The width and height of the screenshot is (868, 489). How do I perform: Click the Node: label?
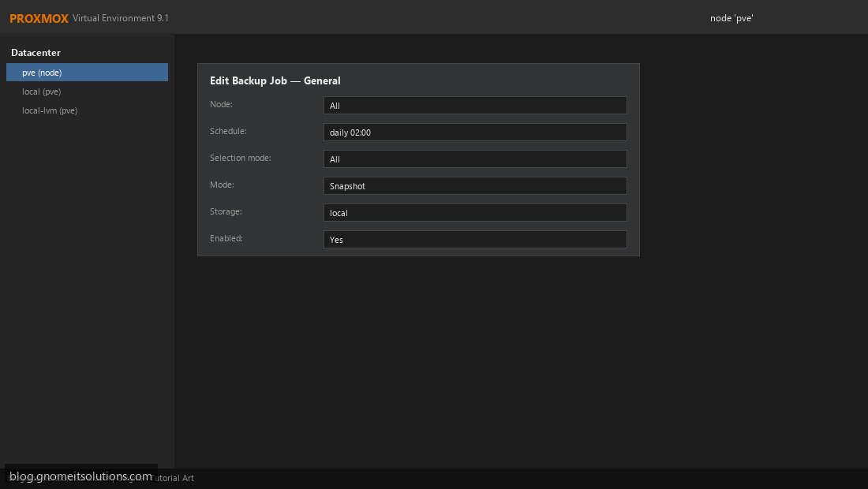pyautogui.click(x=221, y=104)
